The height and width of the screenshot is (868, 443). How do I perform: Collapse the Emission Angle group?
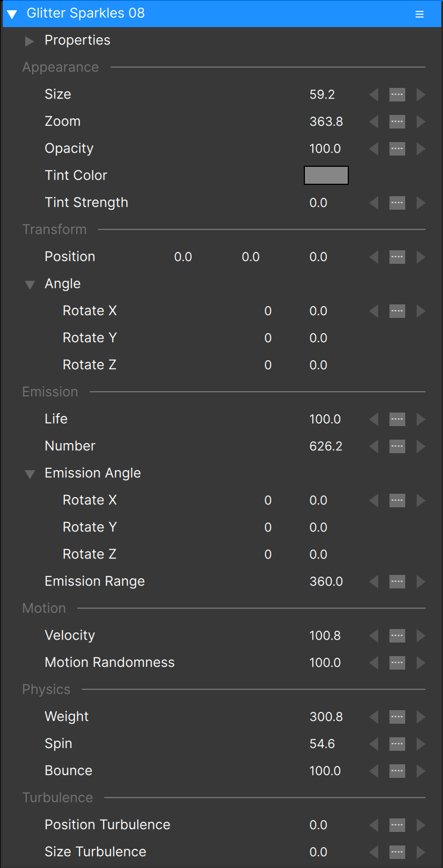click(x=30, y=474)
